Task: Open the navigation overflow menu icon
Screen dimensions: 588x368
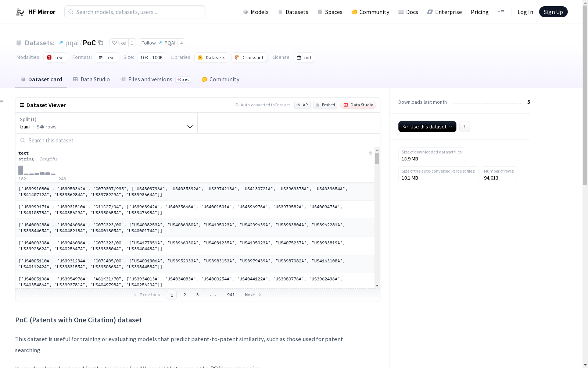Action: pyautogui.click(x=501, y=12)
